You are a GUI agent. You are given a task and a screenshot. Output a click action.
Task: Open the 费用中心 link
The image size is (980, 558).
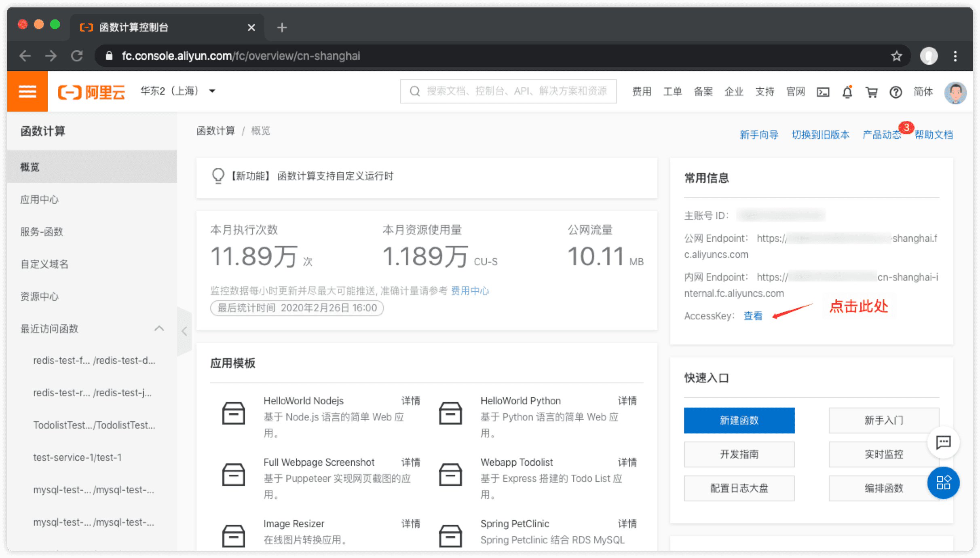(x=470, y=291)
